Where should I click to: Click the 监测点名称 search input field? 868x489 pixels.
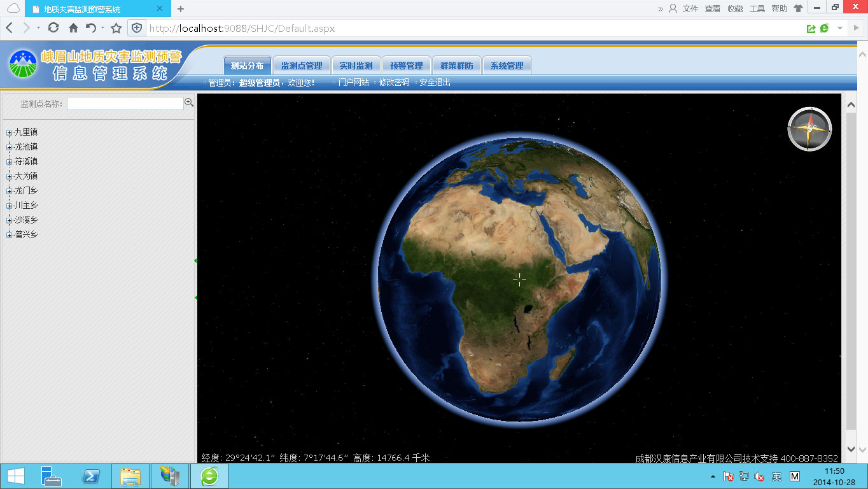coord(125,103)
